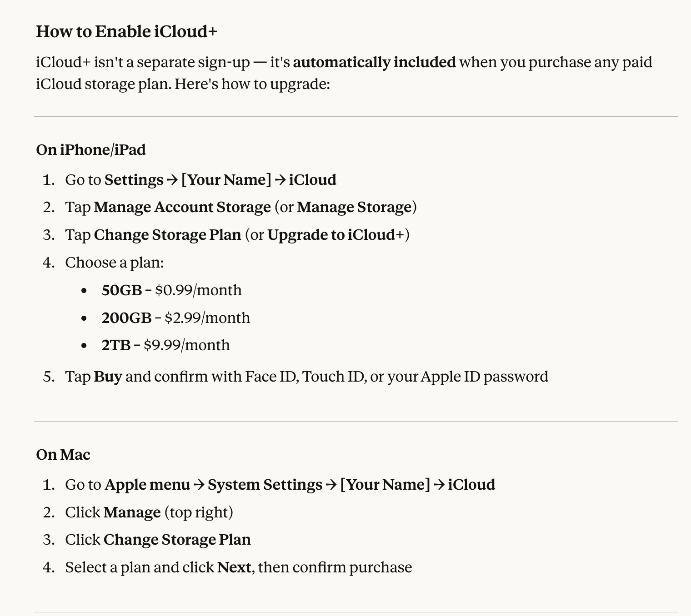This screenshot has width=691, height=616.
Task: Click the iPhone step's "Change Storage Plan" text
Action: (167, 235)
